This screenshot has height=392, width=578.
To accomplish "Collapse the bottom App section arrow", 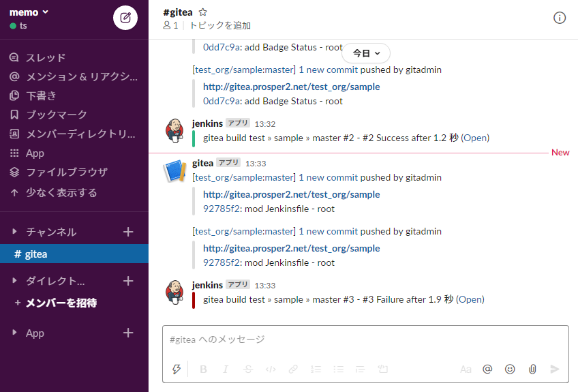I will [14, 332].
